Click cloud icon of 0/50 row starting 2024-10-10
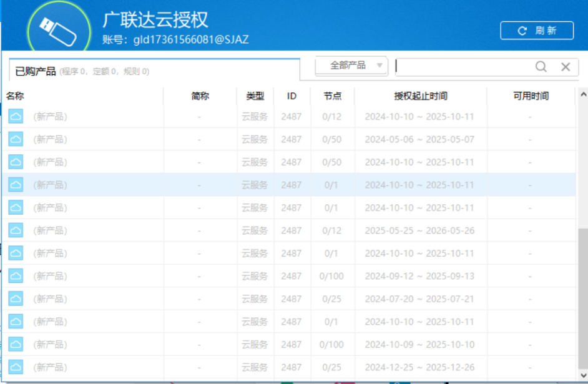The image size is (588, 384). (16, 162)
